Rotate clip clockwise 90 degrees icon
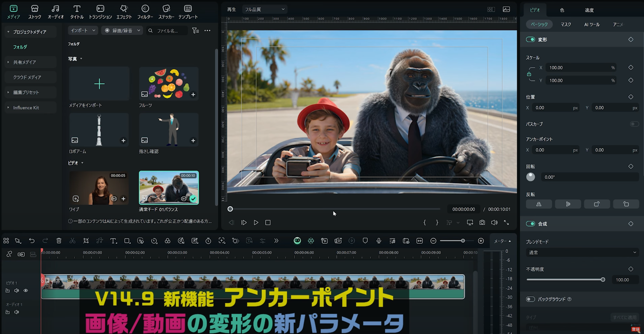Screen dimensions: 644x334 point(597,204)
